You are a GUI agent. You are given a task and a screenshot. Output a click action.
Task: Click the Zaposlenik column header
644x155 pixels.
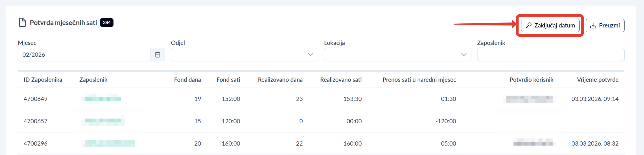[93, 80]
